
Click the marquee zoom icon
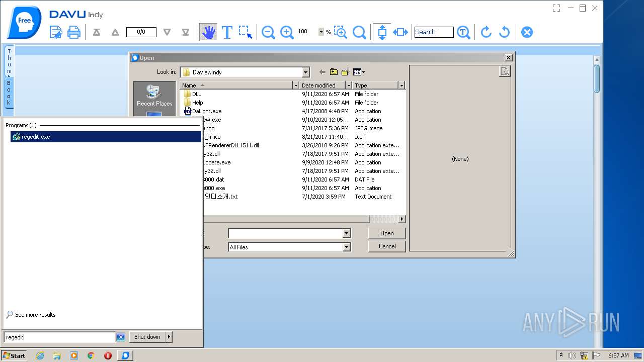tap(341, 32)
